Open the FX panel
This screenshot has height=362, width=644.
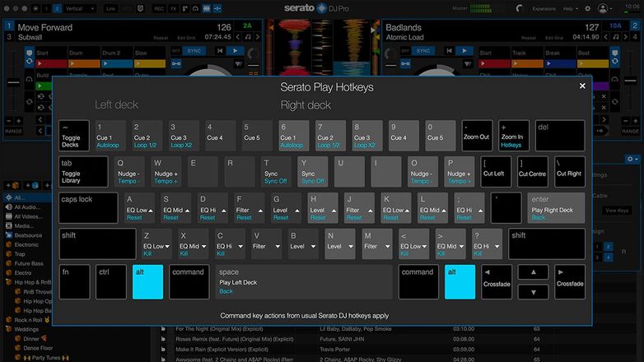click(173, 8)
